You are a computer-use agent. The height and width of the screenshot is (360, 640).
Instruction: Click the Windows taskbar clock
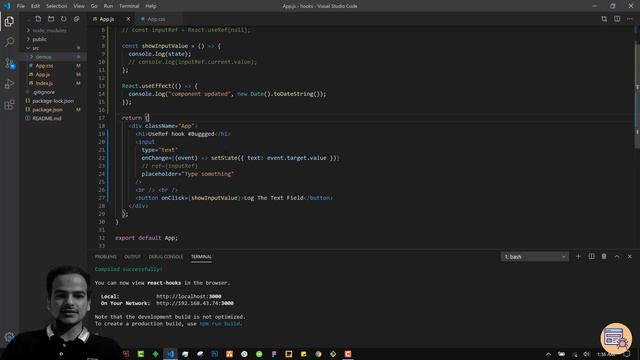pyautogui.click(x=606, y=354)
